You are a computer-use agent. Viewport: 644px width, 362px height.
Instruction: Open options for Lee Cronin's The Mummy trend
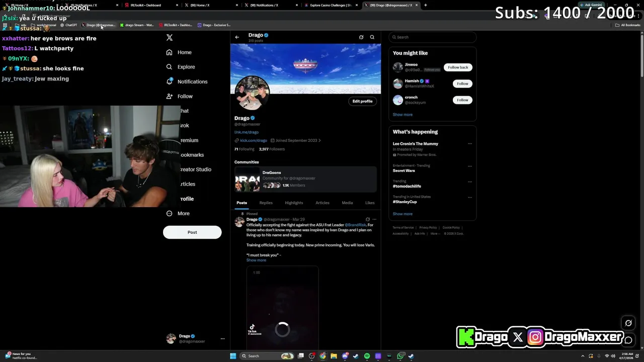pos(470,144)
